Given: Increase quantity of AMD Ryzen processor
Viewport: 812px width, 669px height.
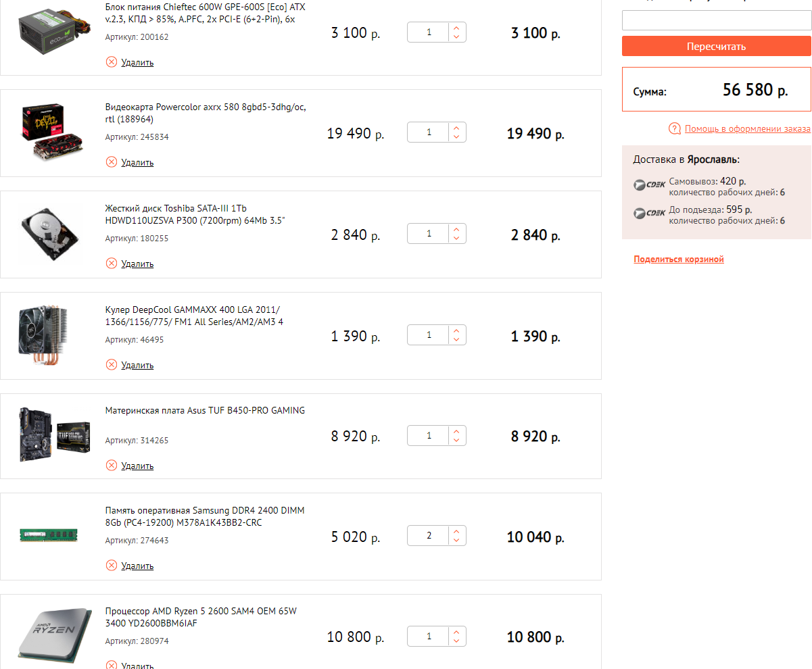Looking at the screenshot, I should [457, 633].
